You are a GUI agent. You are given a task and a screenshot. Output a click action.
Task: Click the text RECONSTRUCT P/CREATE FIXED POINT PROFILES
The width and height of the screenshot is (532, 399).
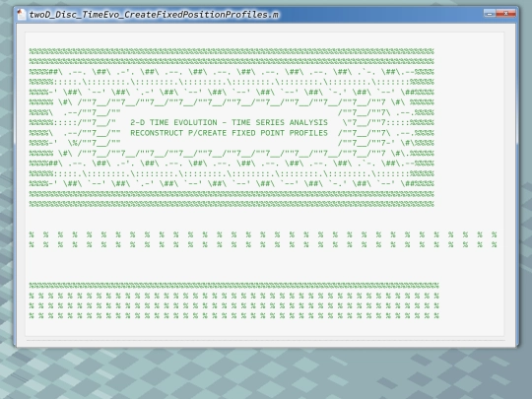pos(229,133)
